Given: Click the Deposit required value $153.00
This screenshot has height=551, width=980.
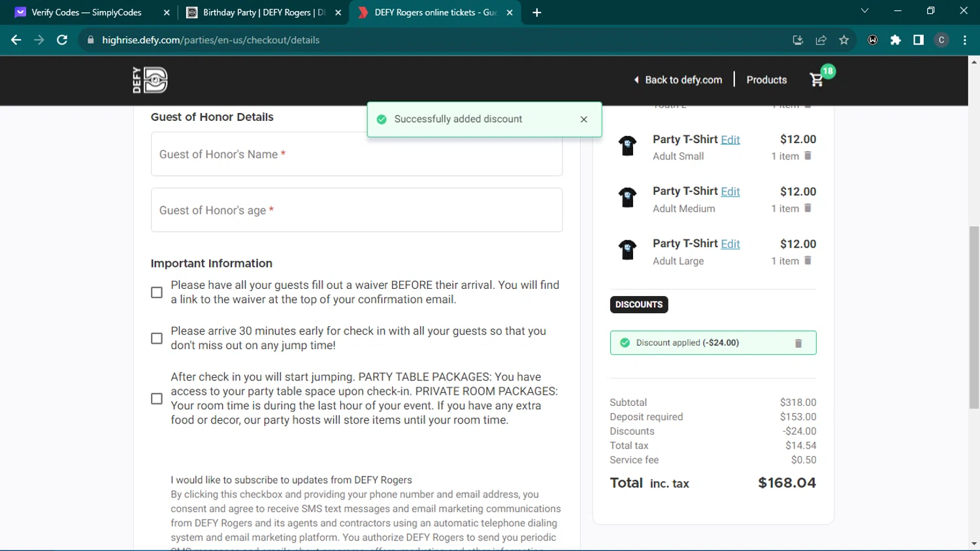Looking at the screenshot, I should tap(798, 416).
